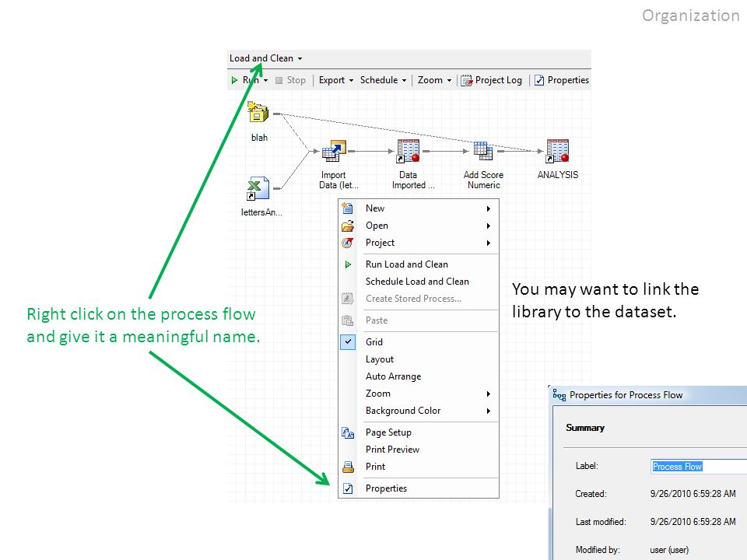Viewport: 747px width, 560px height.
Task: Click the Open folder icon in context menu
Action: point(348,226)
